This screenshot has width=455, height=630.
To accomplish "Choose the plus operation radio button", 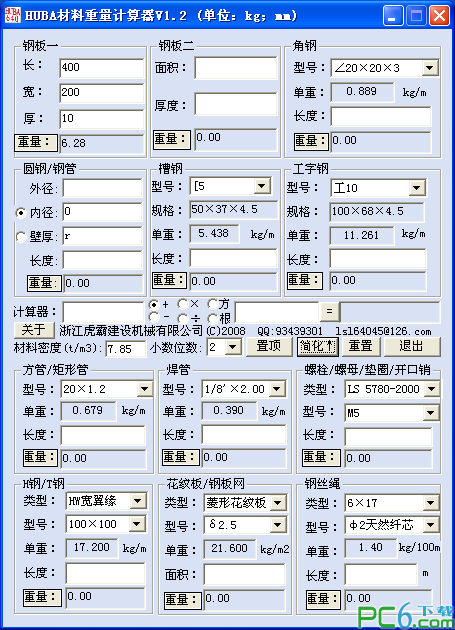I will [x=153, y=305].
